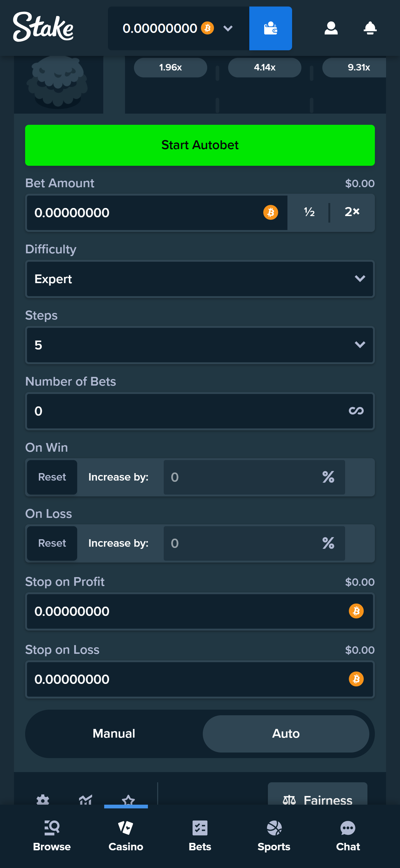Image resolution: width=400 pixels, height=868 pixels.
Task: Click the Stake logo
Action: pos(43,27)
